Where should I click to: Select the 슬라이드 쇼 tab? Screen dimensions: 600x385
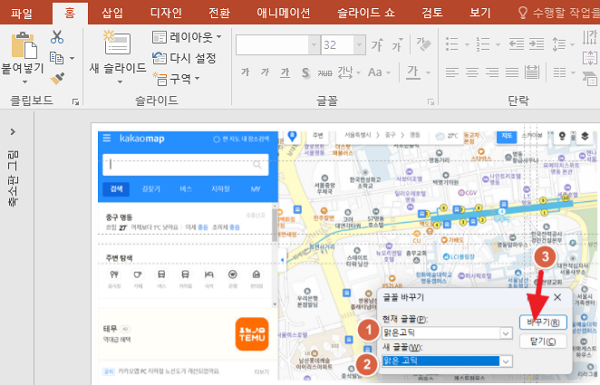click(365, 13)
